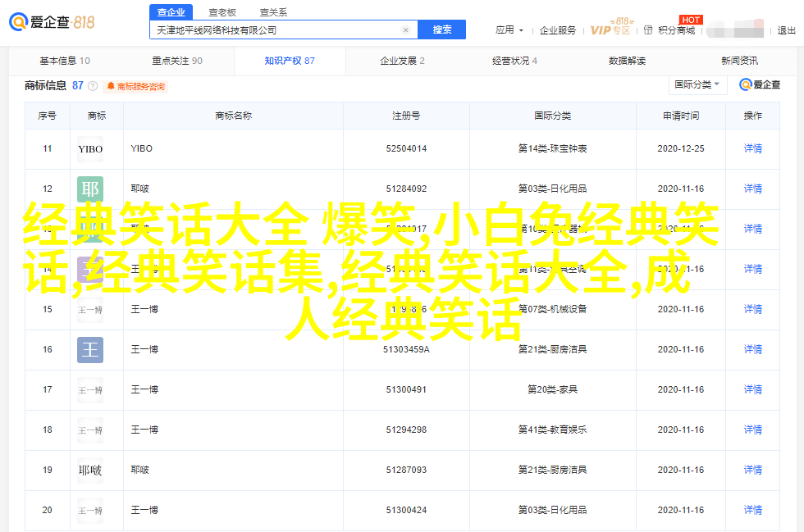Click 退出 to log out
The image size is (804, 532).
coord(786,30)
